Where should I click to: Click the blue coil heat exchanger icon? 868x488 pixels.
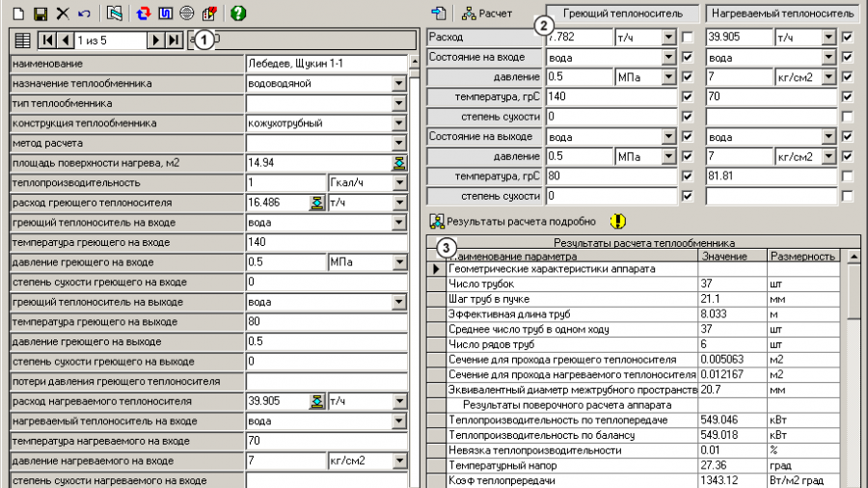(166, 13)
